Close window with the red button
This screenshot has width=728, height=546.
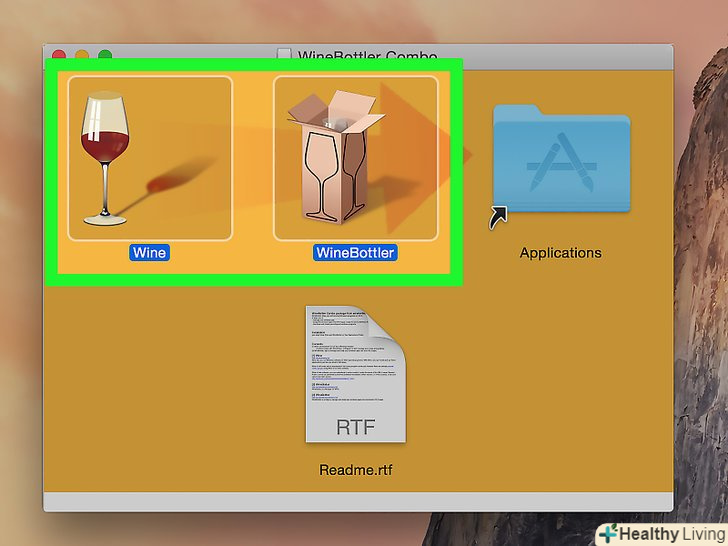tap(59, 54)
